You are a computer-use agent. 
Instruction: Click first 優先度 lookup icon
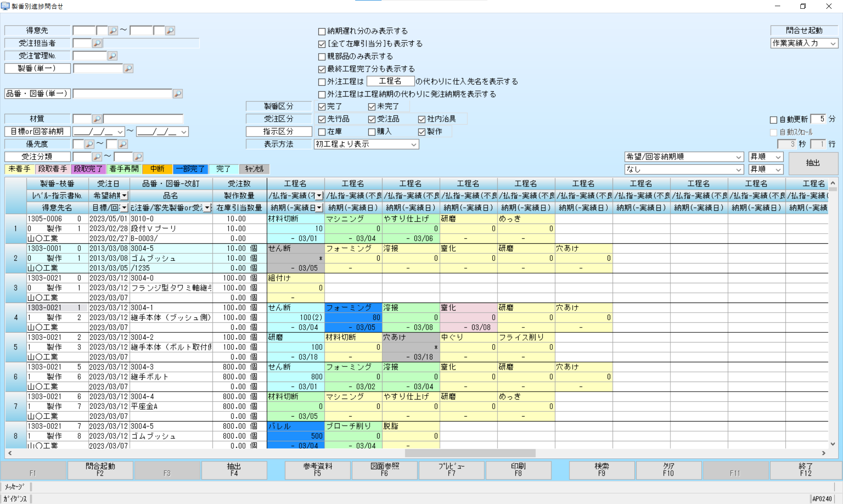click(89, 144)
